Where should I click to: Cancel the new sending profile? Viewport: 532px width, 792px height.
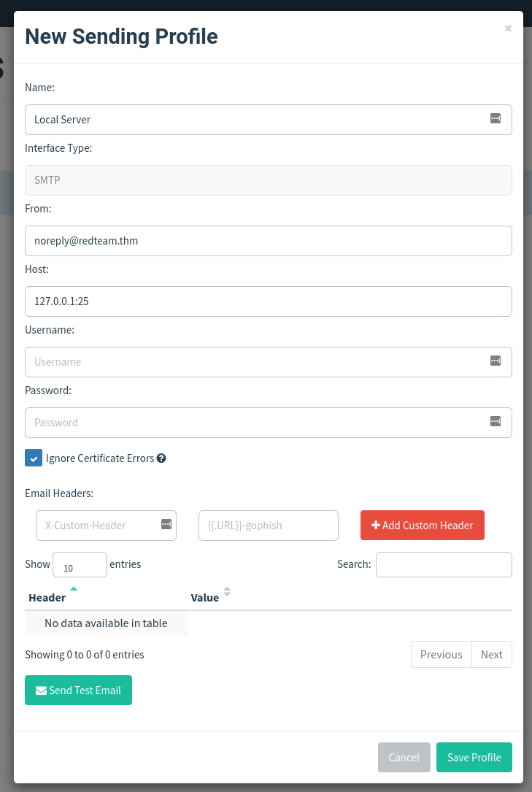[x=404, y=757]
